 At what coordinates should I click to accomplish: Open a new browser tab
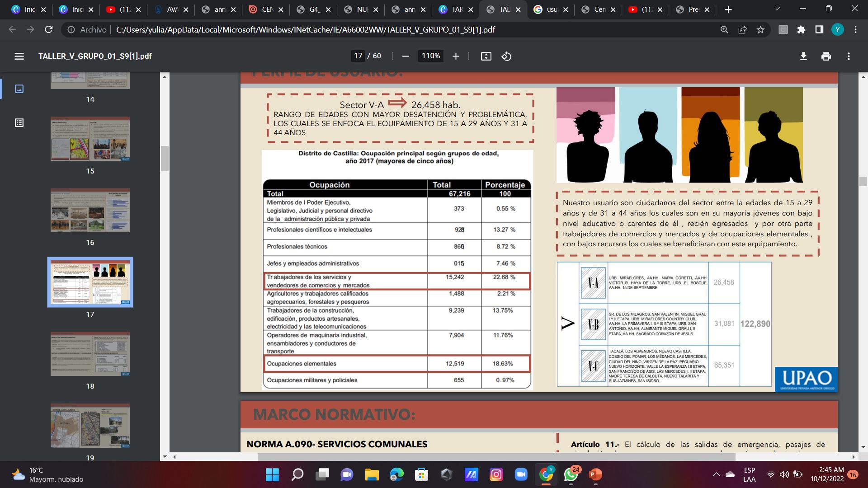coord(728,9)
